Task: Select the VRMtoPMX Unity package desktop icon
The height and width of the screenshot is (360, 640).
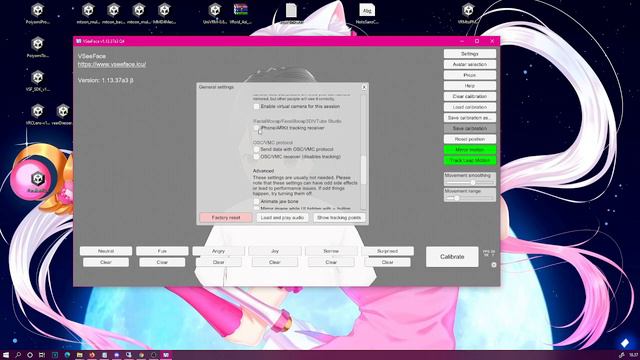Action: pyautogui.click(x=468, y=13)
